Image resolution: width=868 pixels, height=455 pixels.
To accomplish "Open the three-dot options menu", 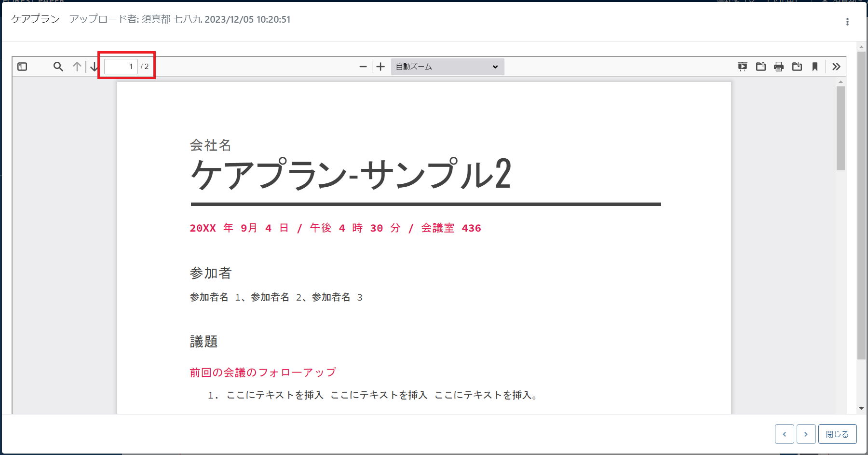I will pyautogui.click(x=847, y=21).
